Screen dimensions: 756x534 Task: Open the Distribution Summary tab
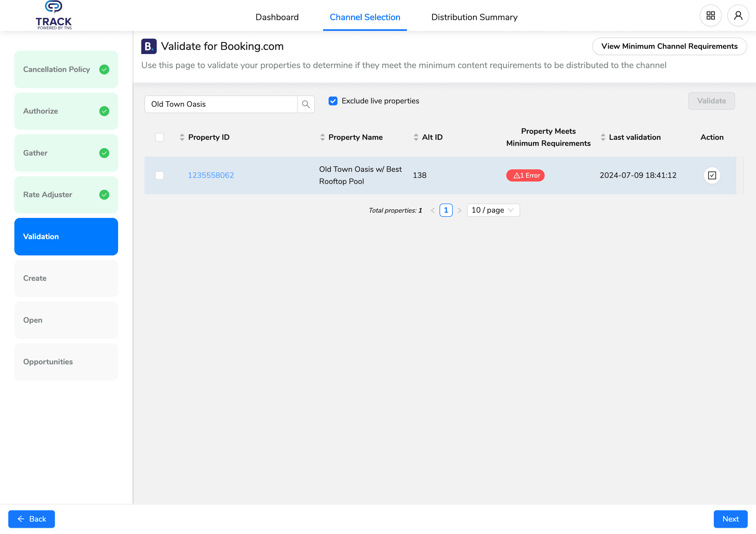[x=474, y=17]
